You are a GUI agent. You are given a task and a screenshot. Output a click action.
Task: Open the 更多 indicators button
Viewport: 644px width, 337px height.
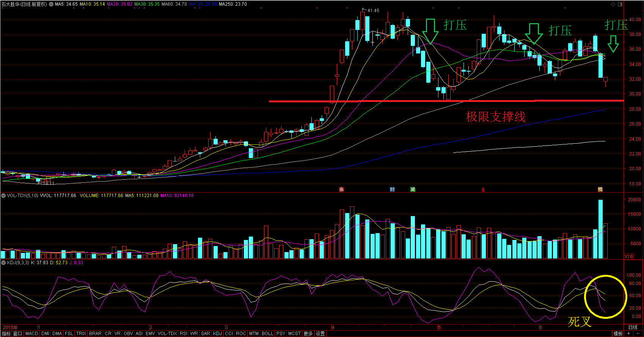point(308,334)
